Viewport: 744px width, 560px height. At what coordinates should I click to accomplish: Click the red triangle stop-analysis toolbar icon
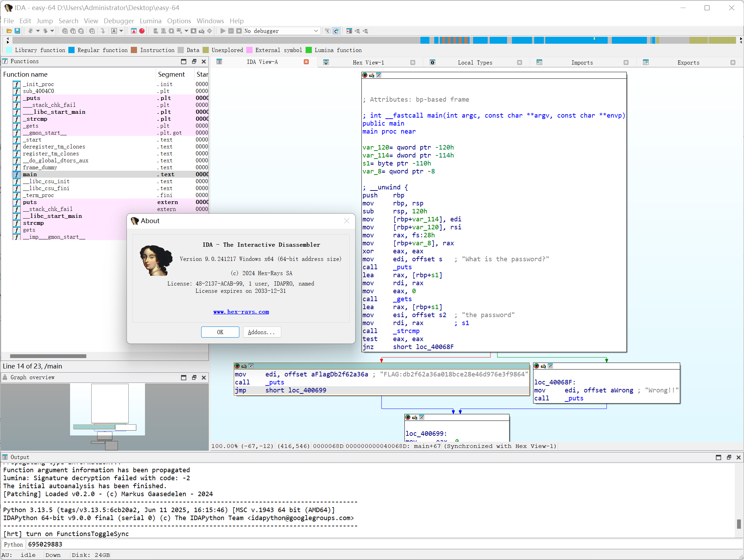134,31
